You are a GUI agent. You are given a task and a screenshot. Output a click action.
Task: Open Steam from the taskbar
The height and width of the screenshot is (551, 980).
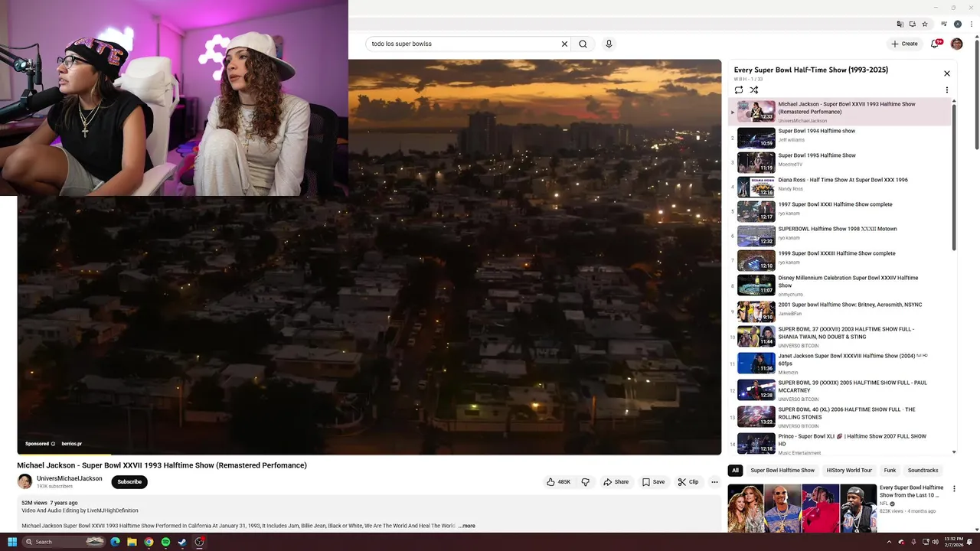tap(182, 542)
